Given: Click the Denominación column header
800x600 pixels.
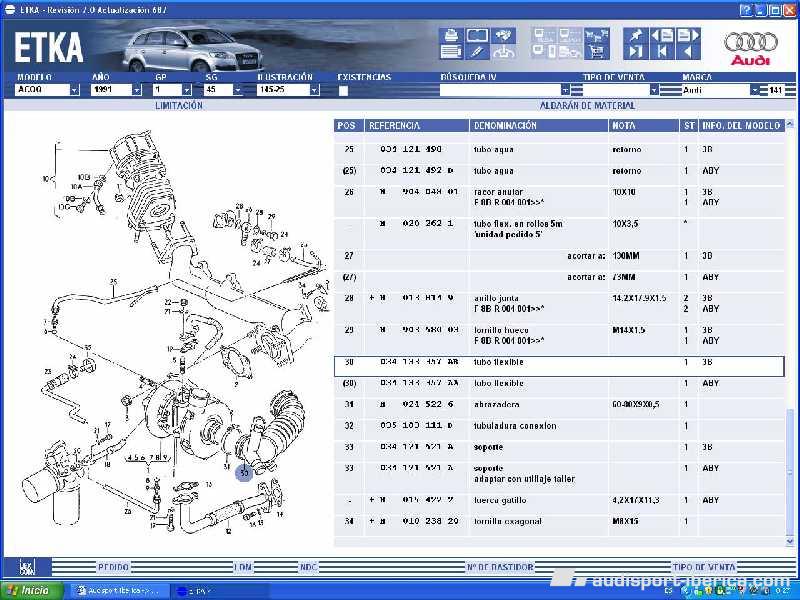Looking at the screenshot, I should coord(539,126).
